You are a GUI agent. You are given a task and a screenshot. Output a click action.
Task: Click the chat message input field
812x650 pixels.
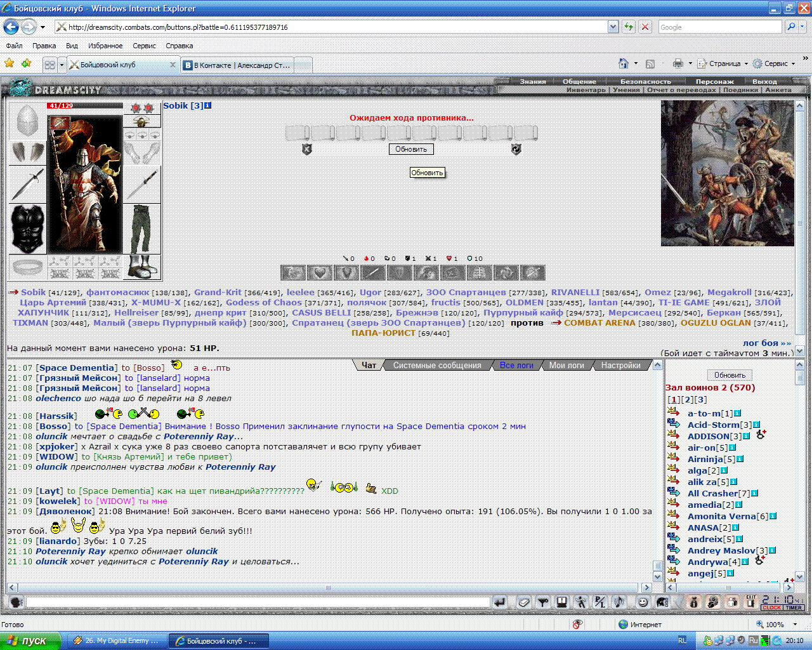coord(258,602)
